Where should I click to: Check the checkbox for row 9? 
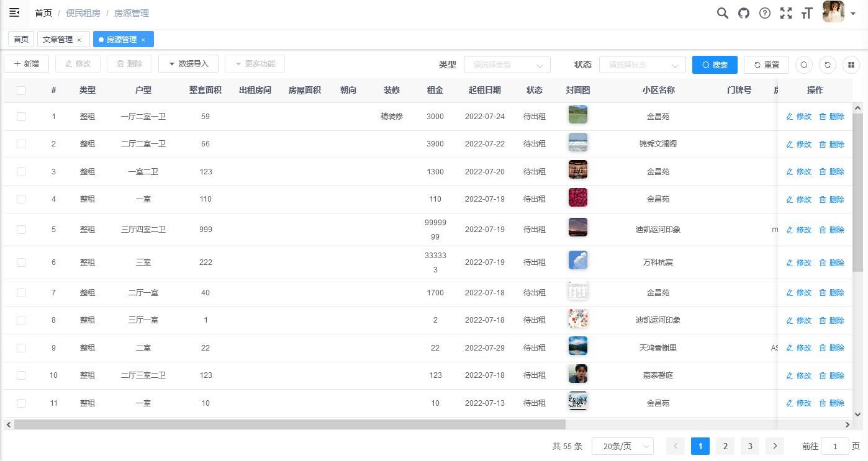click(x=21, y=348)
